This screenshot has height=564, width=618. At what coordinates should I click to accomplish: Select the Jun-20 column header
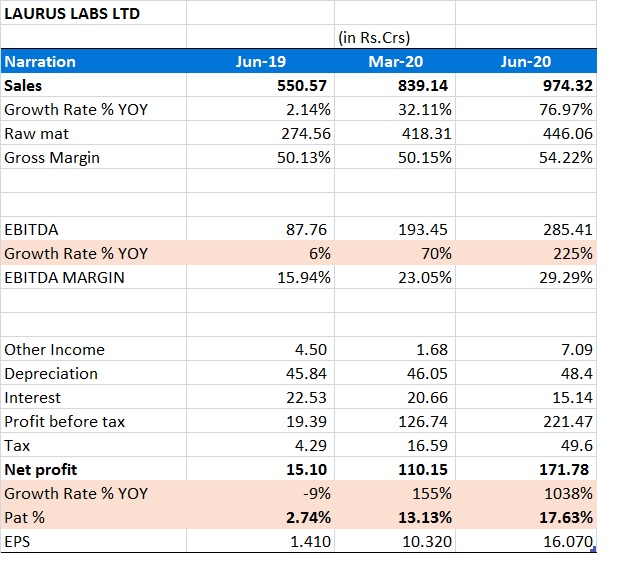[526, 61]
